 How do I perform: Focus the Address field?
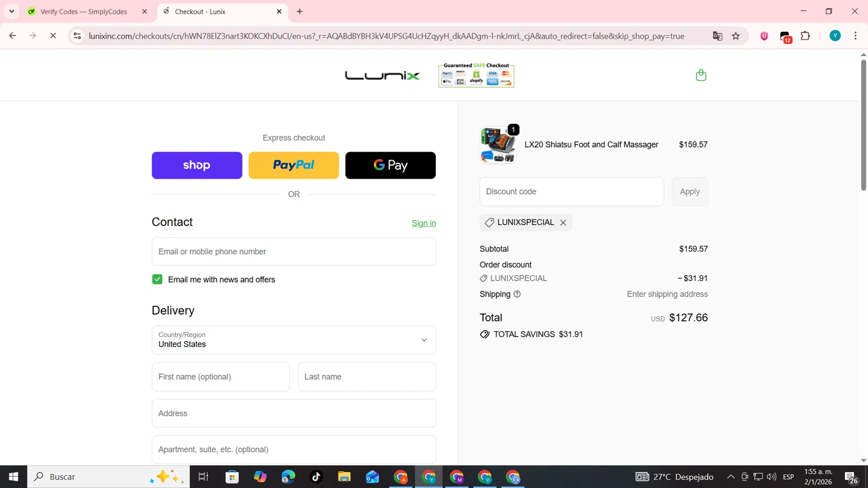click(x=294, y=413)
